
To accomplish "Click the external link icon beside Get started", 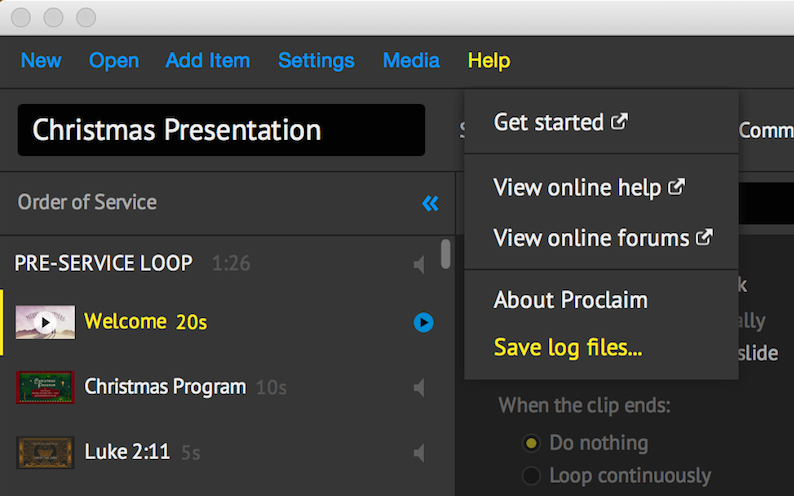I will point(619,121).
